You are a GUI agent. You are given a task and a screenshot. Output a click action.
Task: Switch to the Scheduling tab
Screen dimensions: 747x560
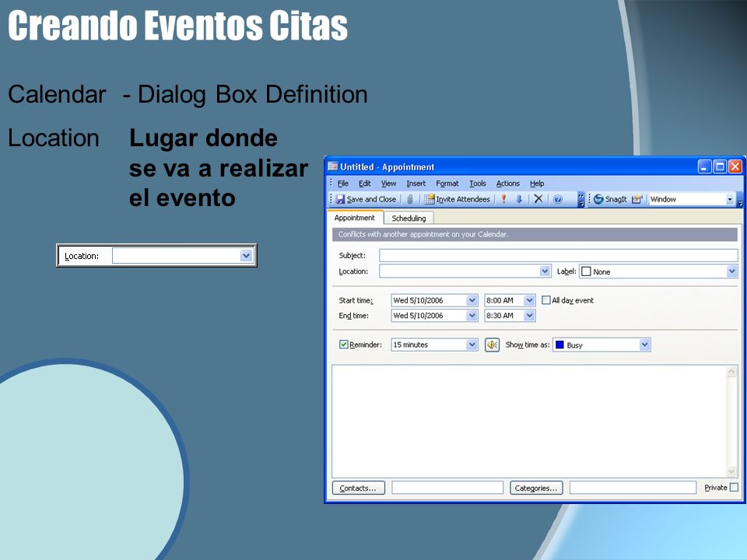point(409,218)
